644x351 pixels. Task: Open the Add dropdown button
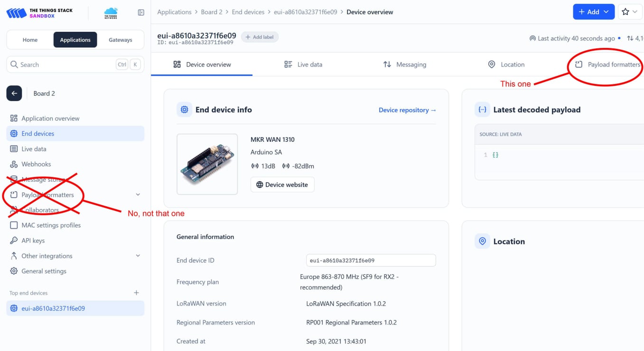593,12
